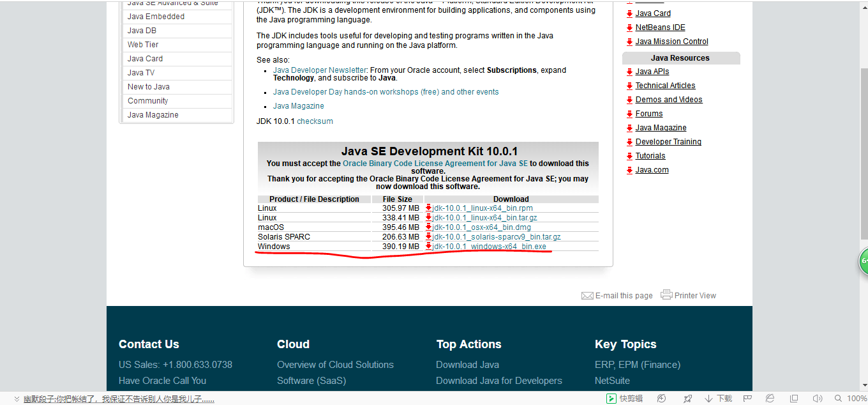Click the red arrow icon next to Java Card resource
Image resolution: width=868 pixels, height=405 pixels.
pyautogui.click(x=629, y=13)
